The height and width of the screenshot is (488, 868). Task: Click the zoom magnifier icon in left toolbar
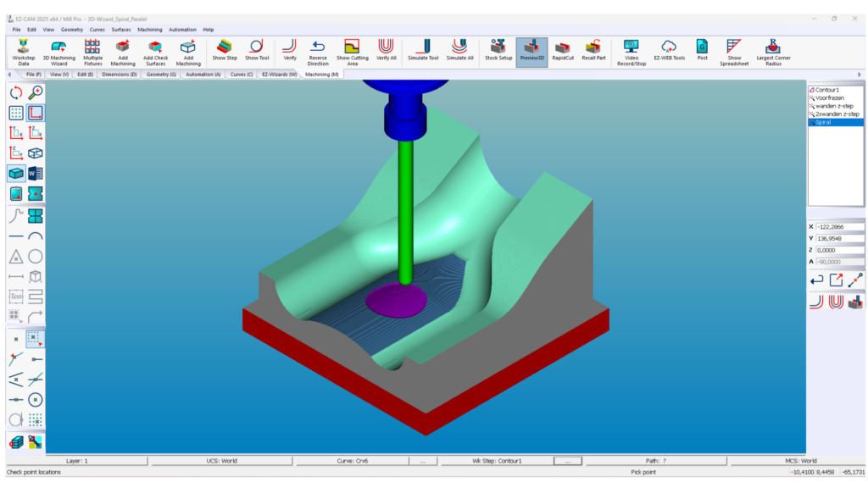coord(36,92)
